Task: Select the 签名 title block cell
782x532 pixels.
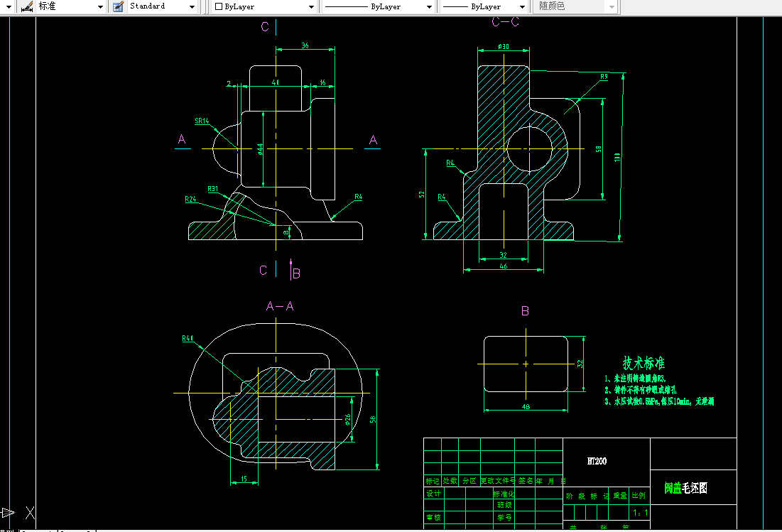Action: pyautogui.click(x=525, y=481)
